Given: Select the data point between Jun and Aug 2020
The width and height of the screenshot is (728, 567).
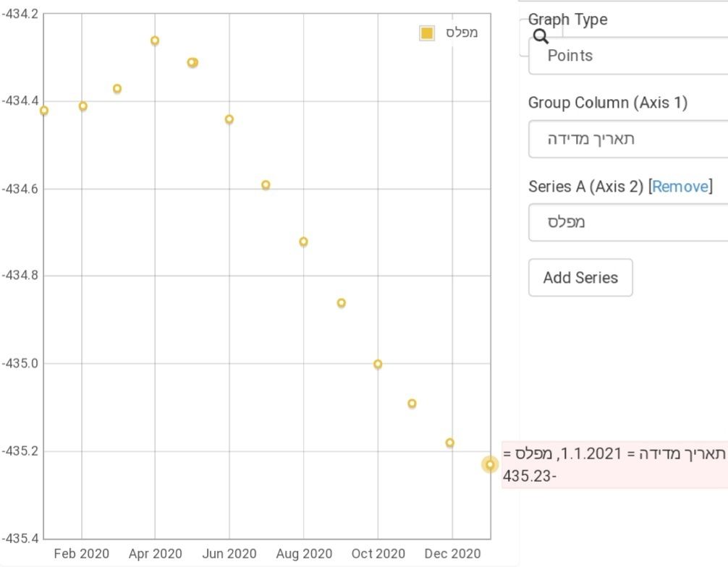Looking at the screenshot, I should (x=266, y=185).
